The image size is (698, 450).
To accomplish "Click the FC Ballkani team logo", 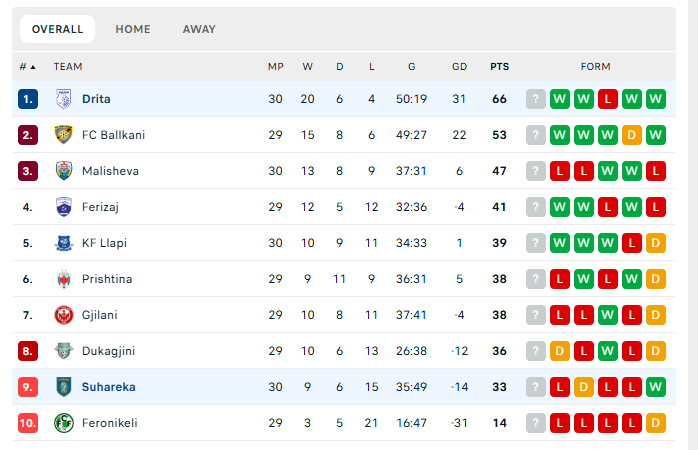I will 64,135.
